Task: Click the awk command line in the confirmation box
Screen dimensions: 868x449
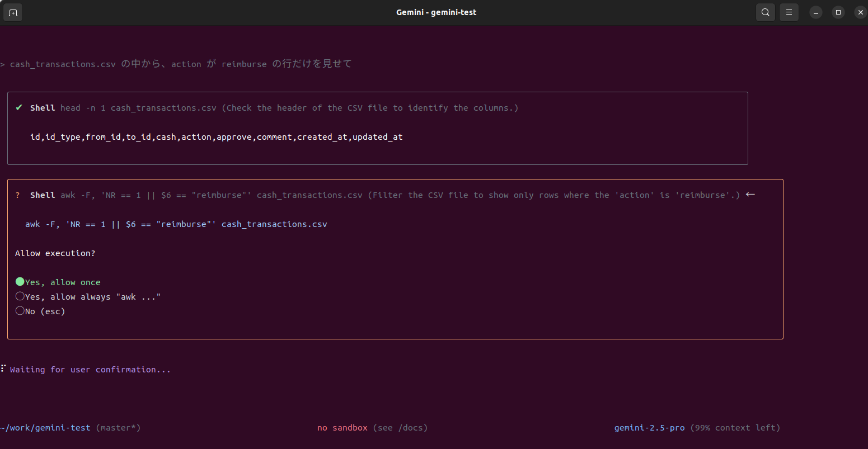Action: pos(176,224)
